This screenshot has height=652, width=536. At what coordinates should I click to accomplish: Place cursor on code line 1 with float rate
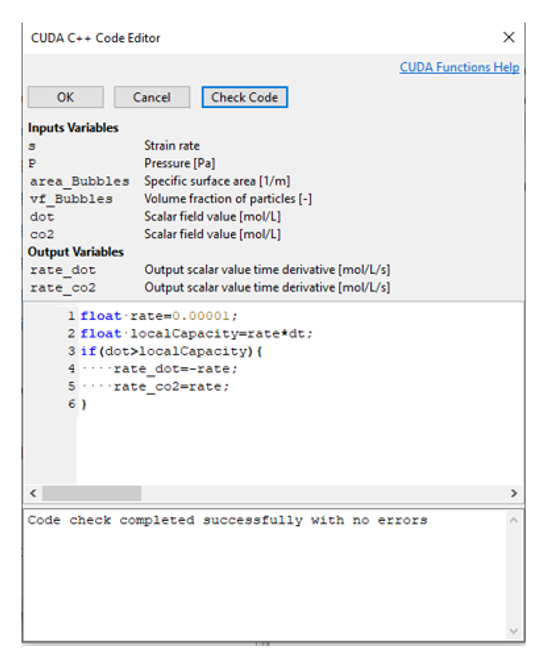(159, 316)
